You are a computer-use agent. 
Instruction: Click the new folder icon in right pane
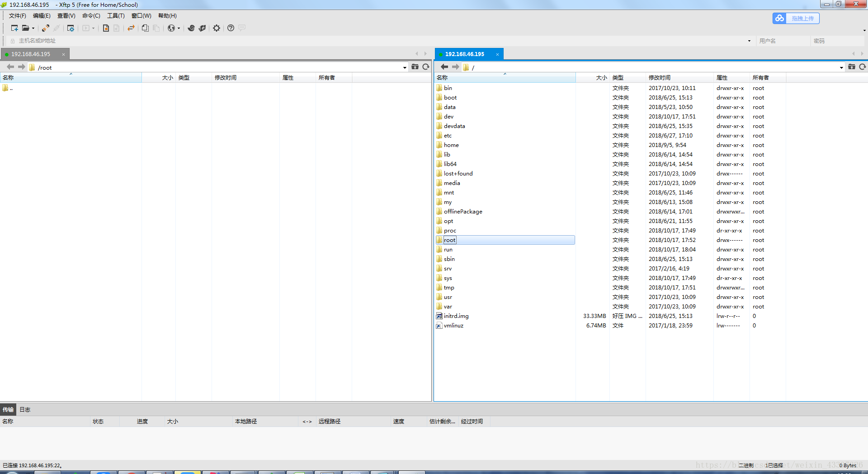point(851,67)
